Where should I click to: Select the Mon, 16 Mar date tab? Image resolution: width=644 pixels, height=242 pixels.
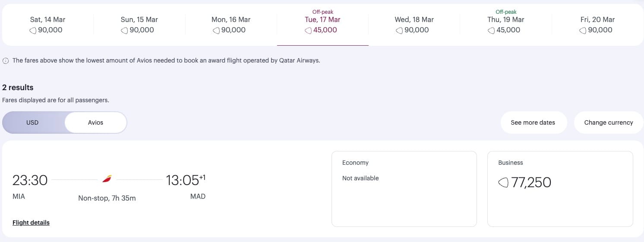(231, 25)
